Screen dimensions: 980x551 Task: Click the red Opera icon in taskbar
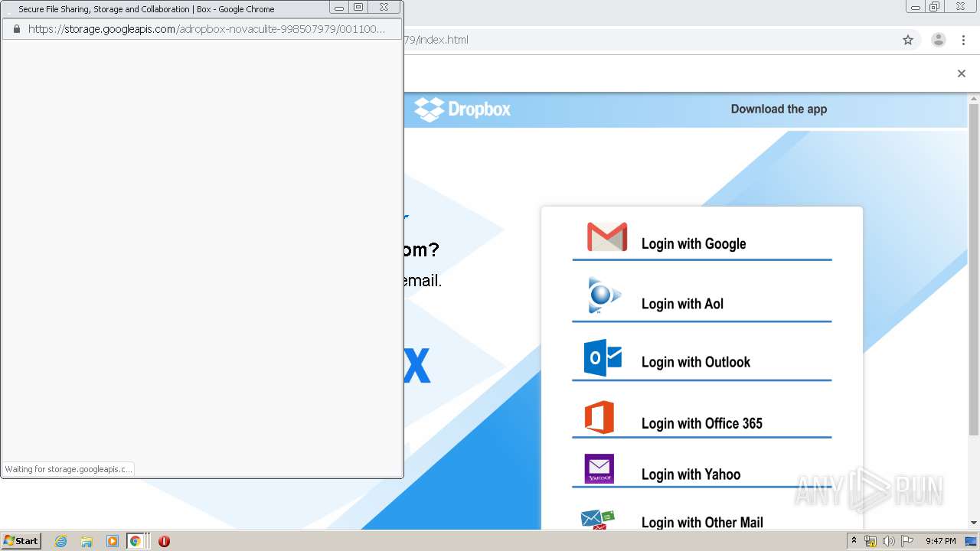tap(164, 541)
